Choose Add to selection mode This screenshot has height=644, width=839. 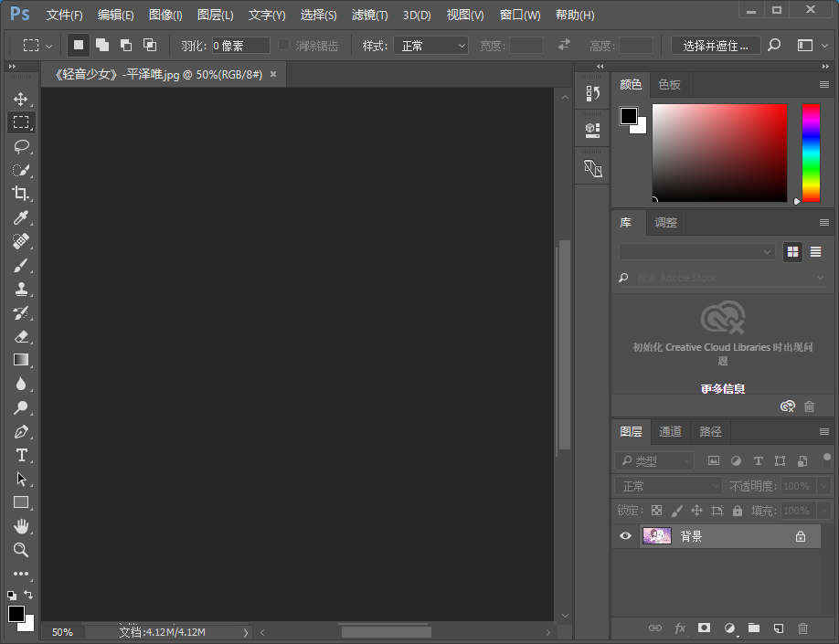102,45
